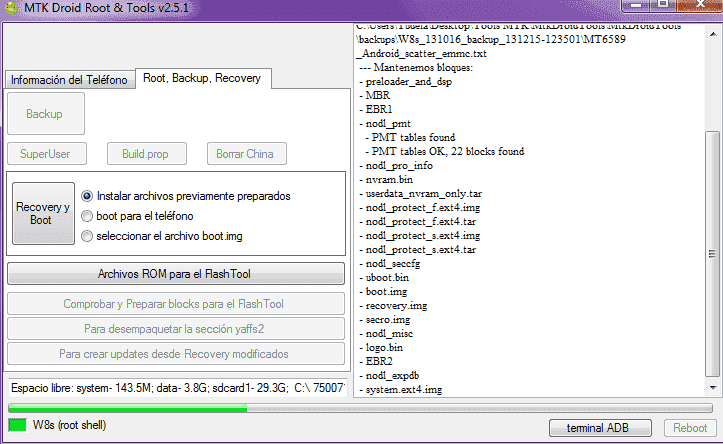The width and height of the screenshot is (723, 444).
Task: Click the 'MBR' log entry
Action: tap(378, 95)
